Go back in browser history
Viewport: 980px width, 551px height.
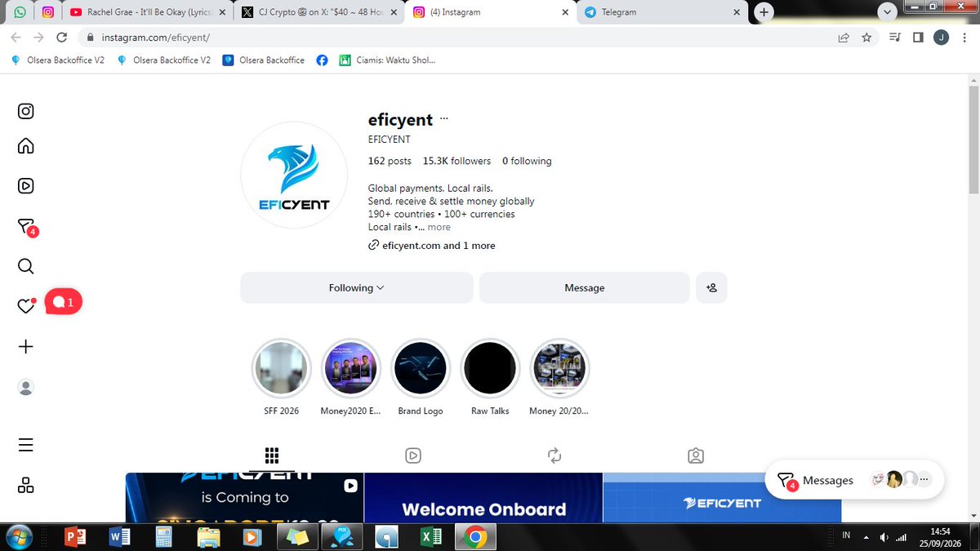(16, 37)
